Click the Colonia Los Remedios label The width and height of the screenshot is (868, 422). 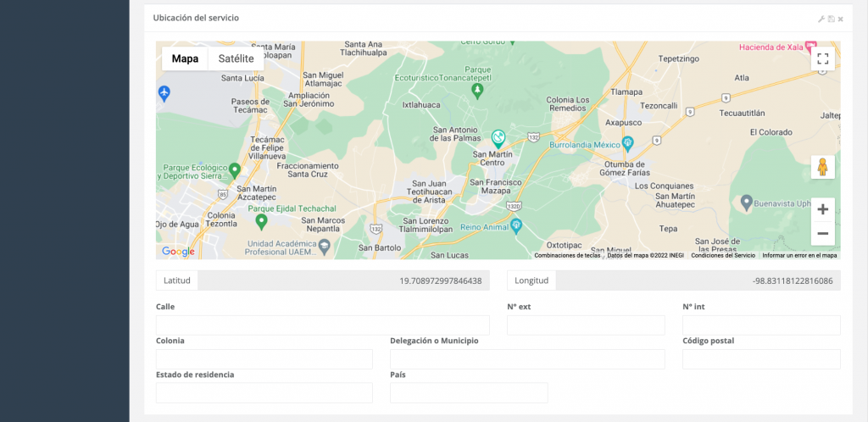pos(568,104)
